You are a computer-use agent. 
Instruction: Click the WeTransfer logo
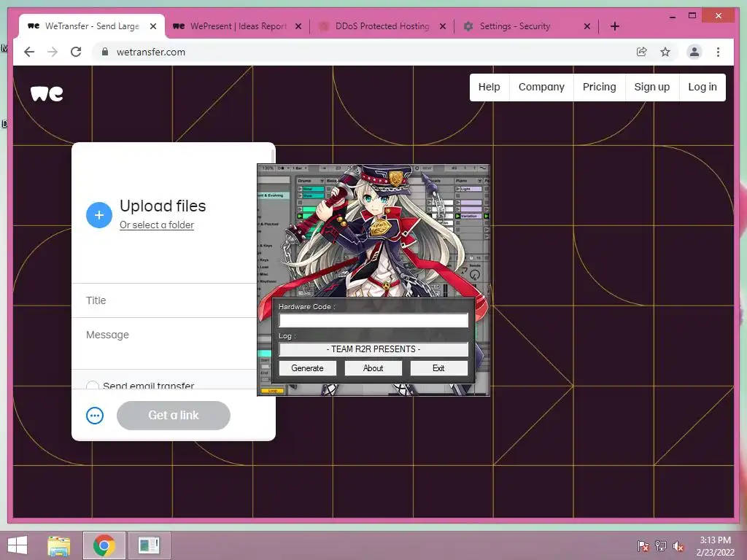coord(47,93)
